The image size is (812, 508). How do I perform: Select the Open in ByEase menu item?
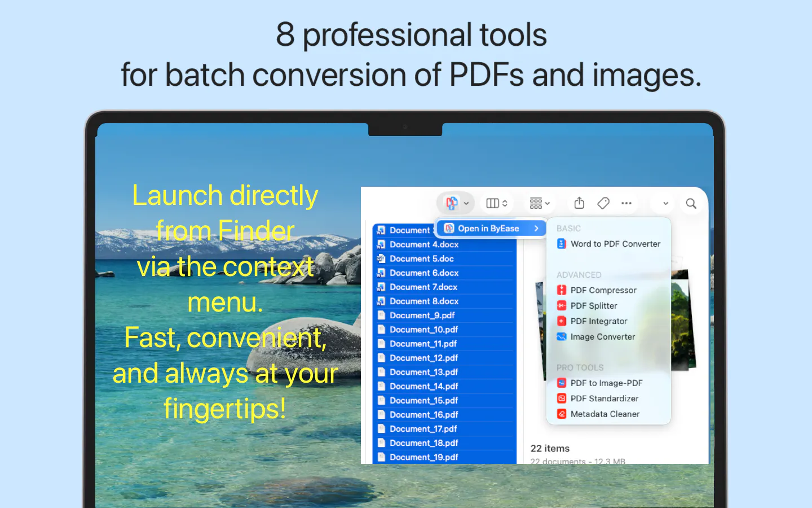click(492, 228)
